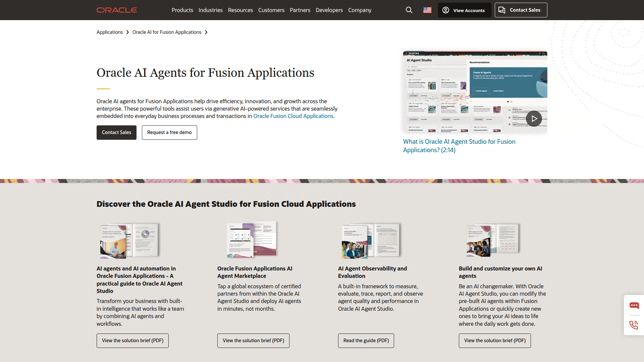Viewport: 644px width, 362px height.
Task: Open the Products menu
Action: click(182, 10)
